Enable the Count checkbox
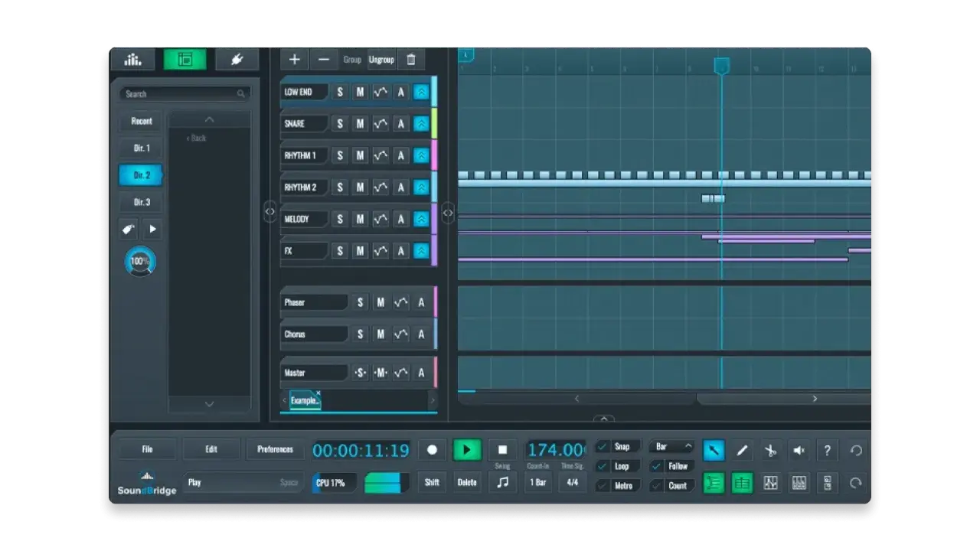980x551 pixels. pyautogui.click(x=657, y=485)
